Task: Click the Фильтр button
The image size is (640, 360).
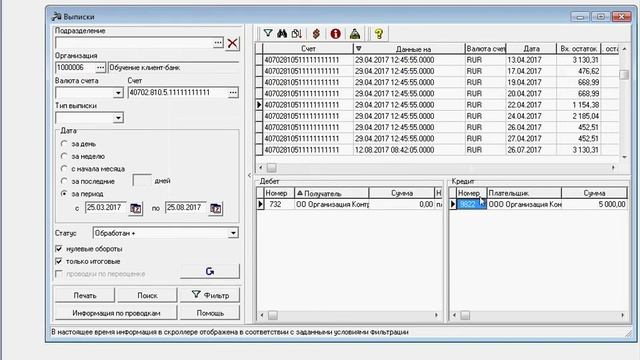Action: (210, 295)
